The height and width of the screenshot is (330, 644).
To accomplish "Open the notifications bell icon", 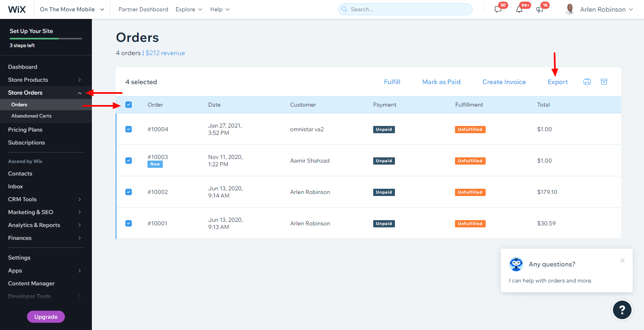I will click(x=519, y=9).
